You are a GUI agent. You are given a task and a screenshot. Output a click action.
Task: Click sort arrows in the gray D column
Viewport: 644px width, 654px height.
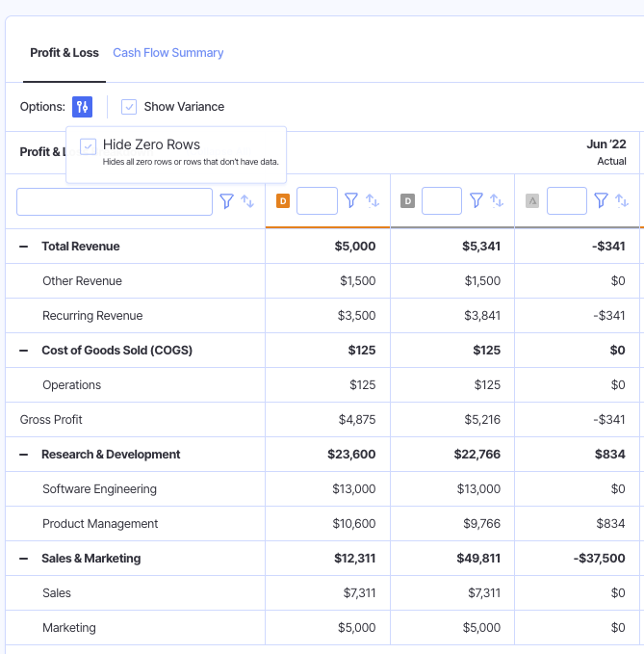497,200
